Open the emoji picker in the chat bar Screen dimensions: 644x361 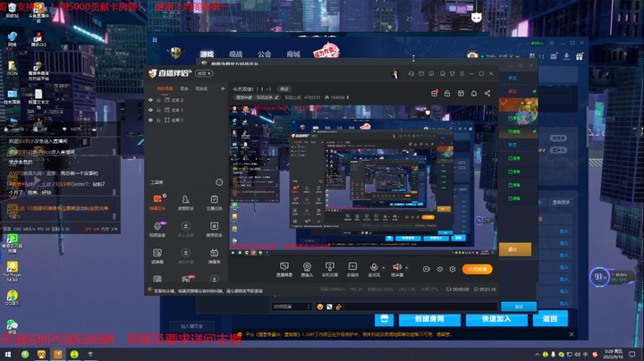tap(320, 306)
